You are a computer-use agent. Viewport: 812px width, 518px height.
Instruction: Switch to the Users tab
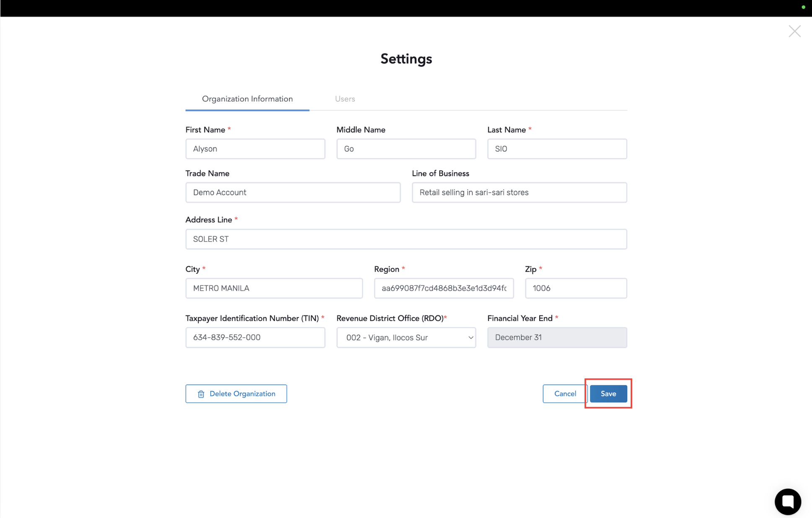(345, 99)
